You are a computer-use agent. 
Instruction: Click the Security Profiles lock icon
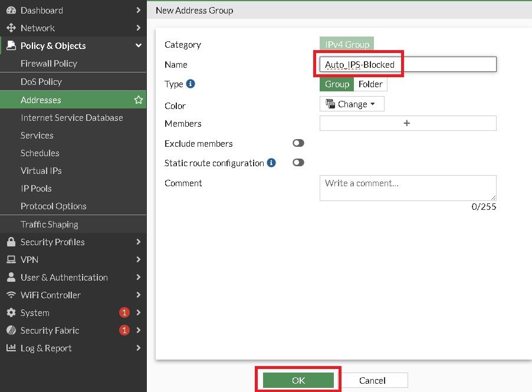coord(11,242)
